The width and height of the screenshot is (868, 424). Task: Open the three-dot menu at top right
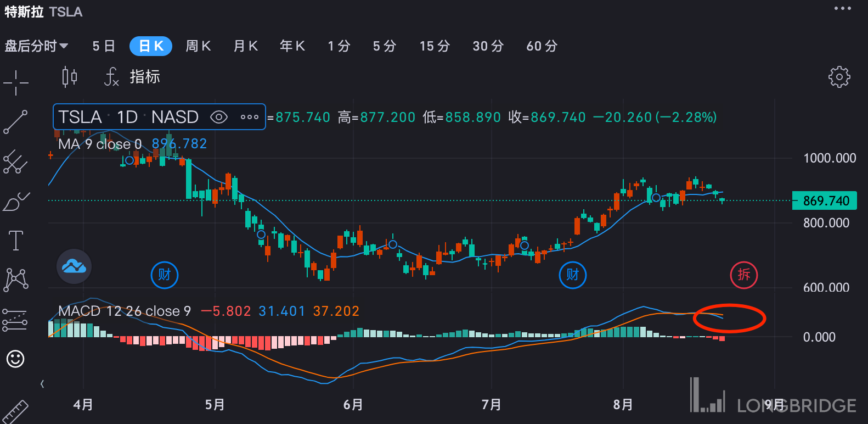842,8
